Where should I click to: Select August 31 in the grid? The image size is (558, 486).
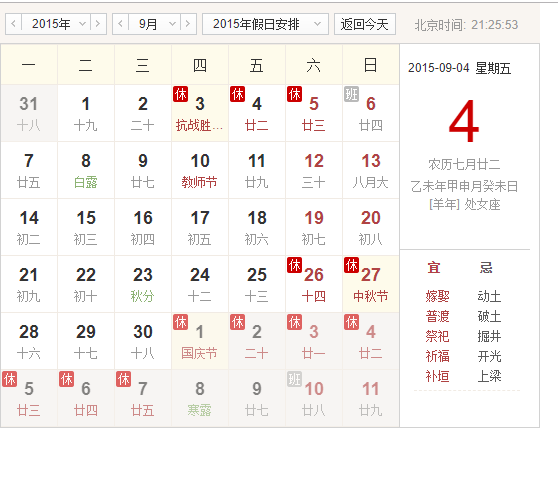pyautogui.click(x=29, y=113)
